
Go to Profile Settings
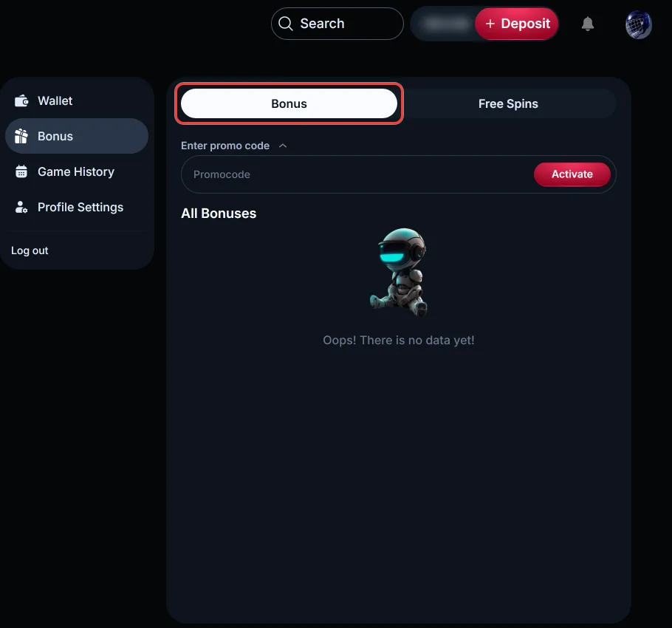[77, 207]
